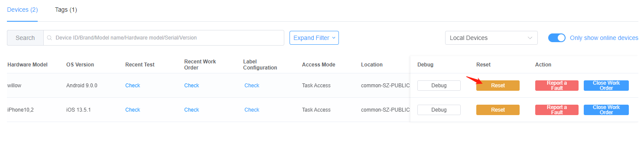The image size is (644, 162).
Task: Click the Hardware Model column header
Action: [x=27, y=65]
